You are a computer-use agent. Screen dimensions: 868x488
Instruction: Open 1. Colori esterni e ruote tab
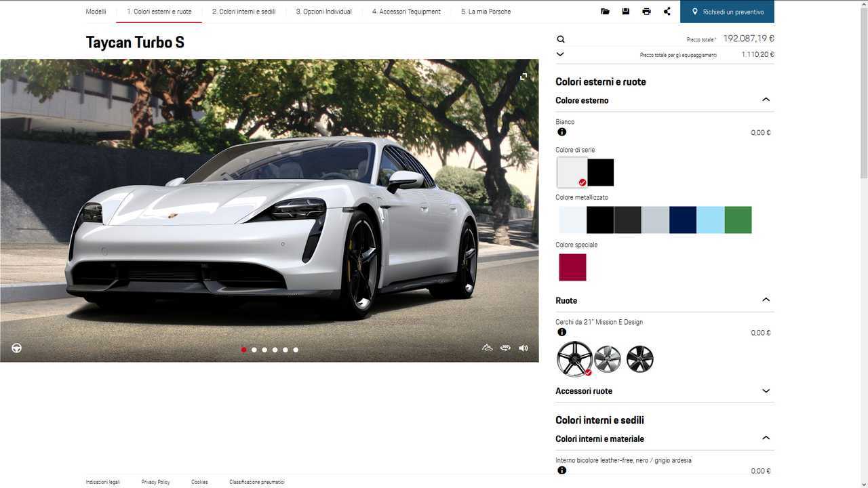(x=159, y=12)
